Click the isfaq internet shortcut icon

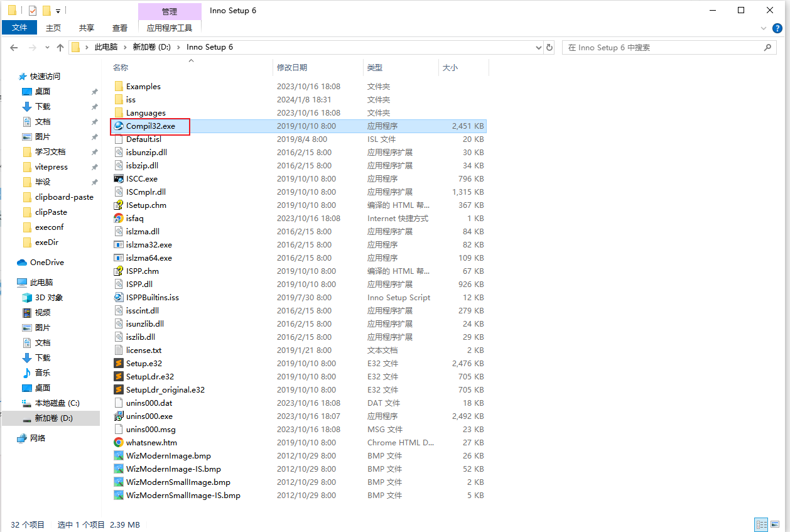click(x=119, y=218)
